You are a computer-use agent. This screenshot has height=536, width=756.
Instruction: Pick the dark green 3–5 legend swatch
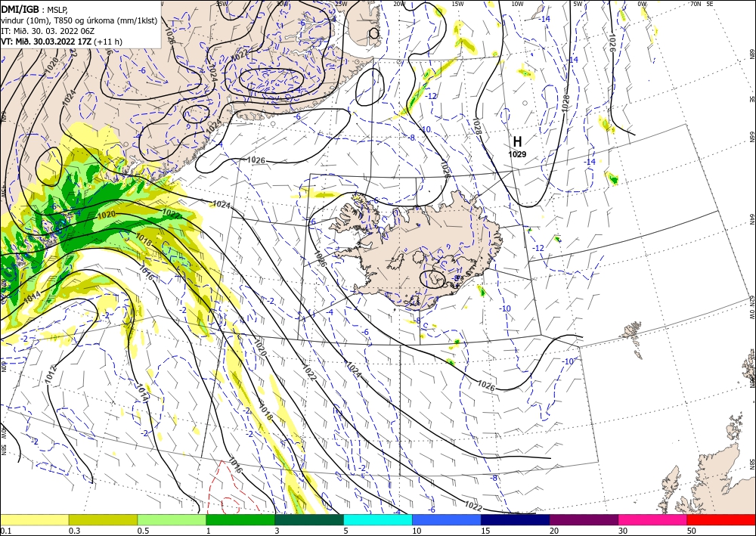pyautogui.click(x=309, y=519)
